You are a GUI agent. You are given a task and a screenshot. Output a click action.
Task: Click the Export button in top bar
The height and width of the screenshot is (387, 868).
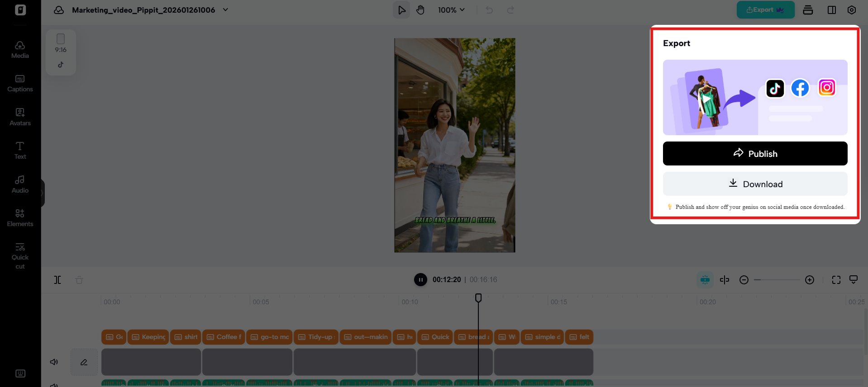[x=765, y=10]
